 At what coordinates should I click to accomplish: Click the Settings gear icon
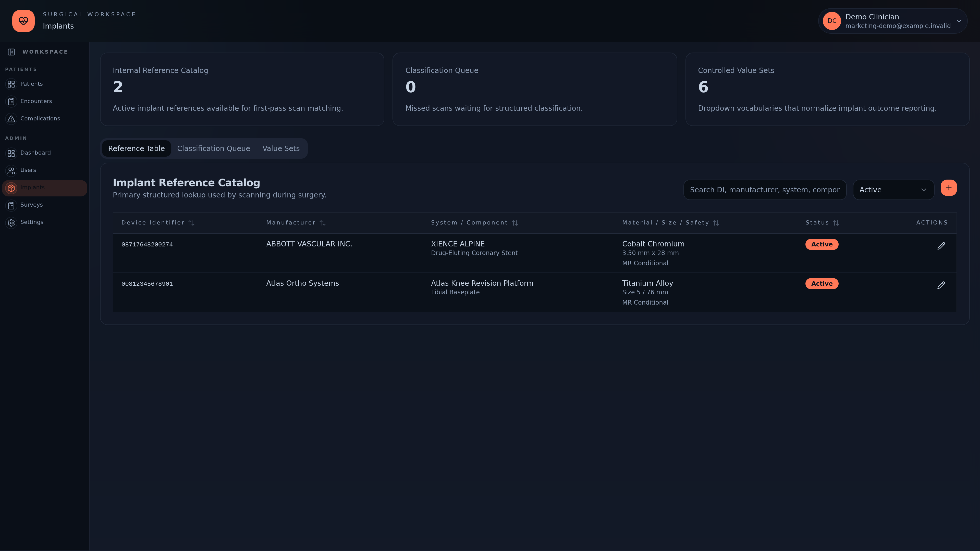tap(11, 223)
